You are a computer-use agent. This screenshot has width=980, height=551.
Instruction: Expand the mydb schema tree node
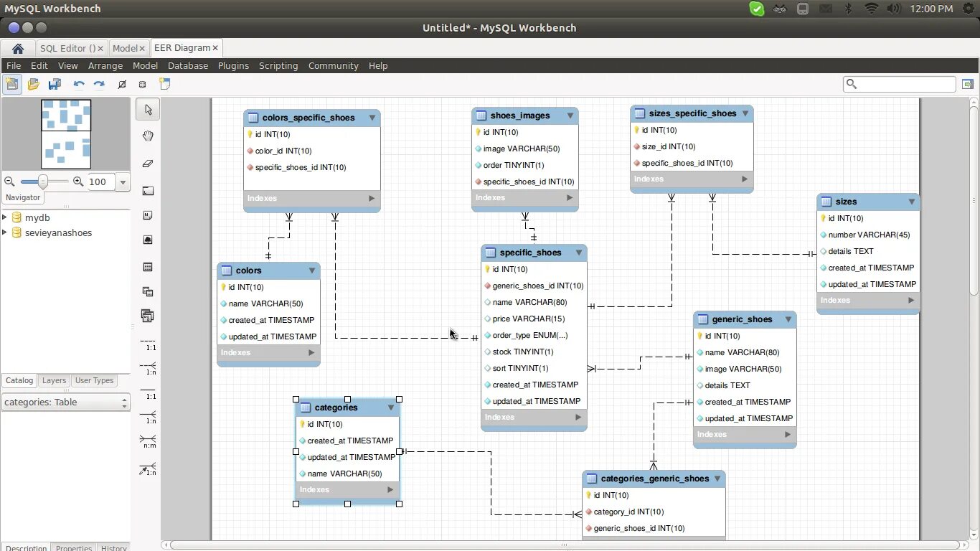click(5, 217)
